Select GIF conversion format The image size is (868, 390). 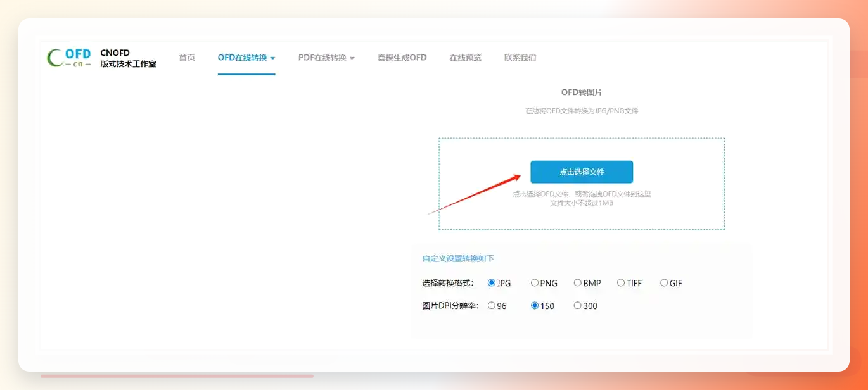[664, 283]
